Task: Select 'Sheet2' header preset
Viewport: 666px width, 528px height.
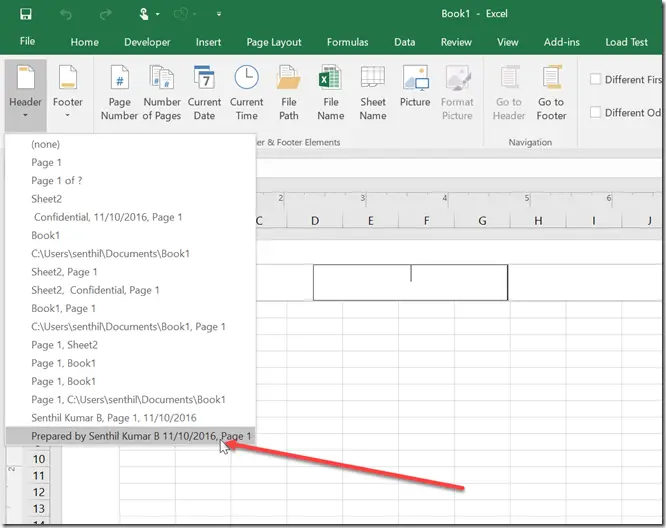Action: click(130, 199)
